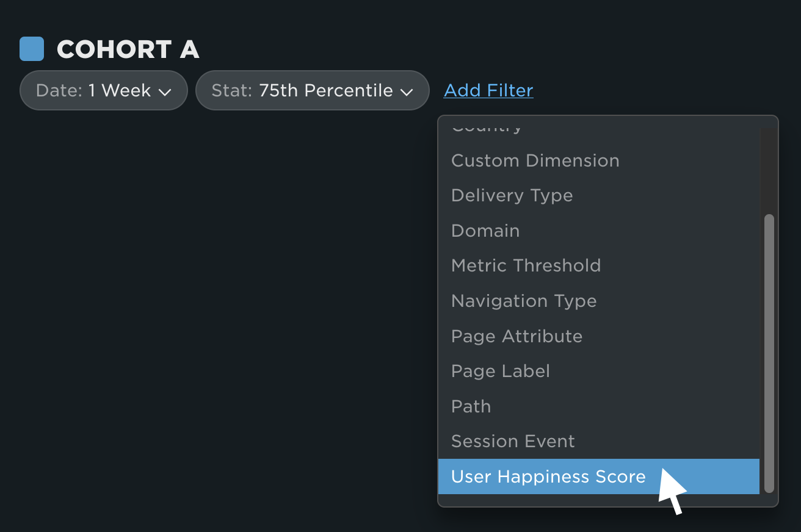Pick the Metric Threshold filter
This screenshot has height=532, width=801.
click(599, 265)
